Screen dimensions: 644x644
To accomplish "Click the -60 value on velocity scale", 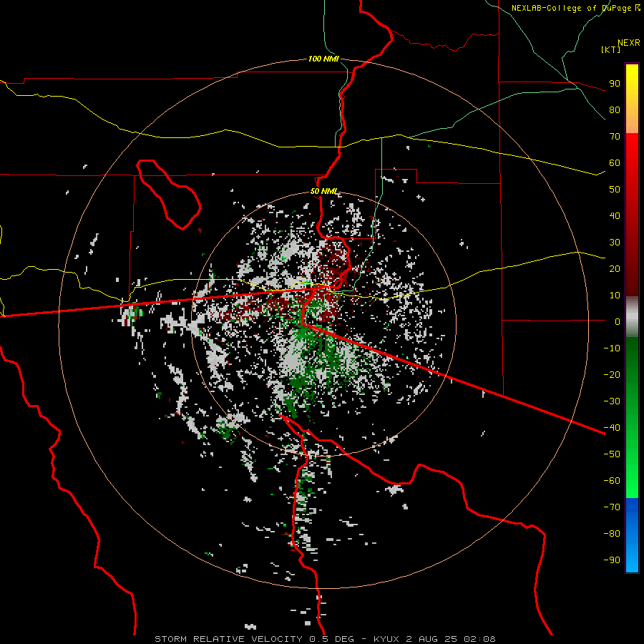I will coord(612,481).
